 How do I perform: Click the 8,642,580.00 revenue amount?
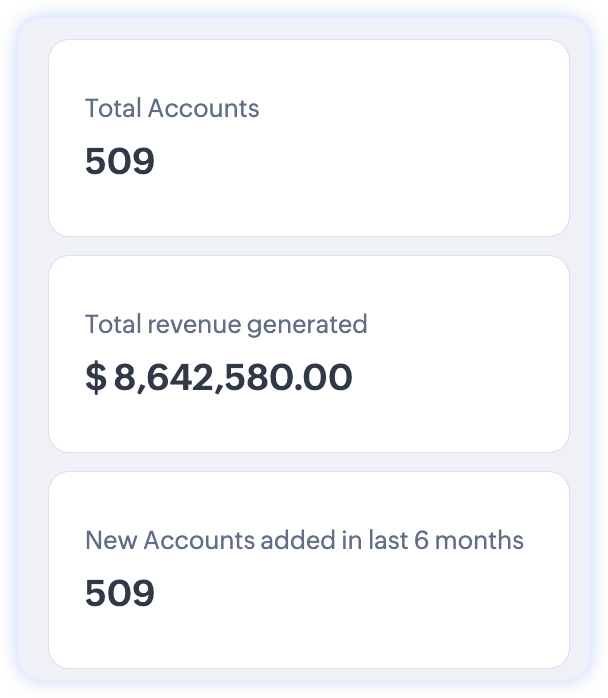(x=233, y=377)
